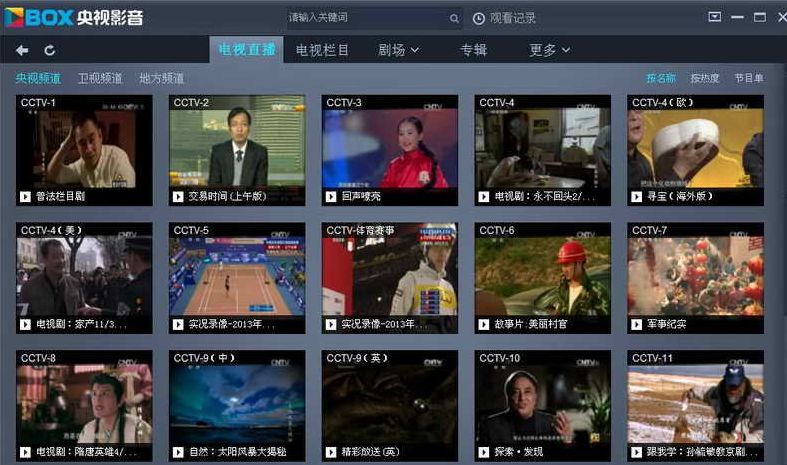The height and width of the screenshot is (465, 787).
Task: Select the 卫视频道 channel category
Action: pyautogui.click(x=100, y=78)
